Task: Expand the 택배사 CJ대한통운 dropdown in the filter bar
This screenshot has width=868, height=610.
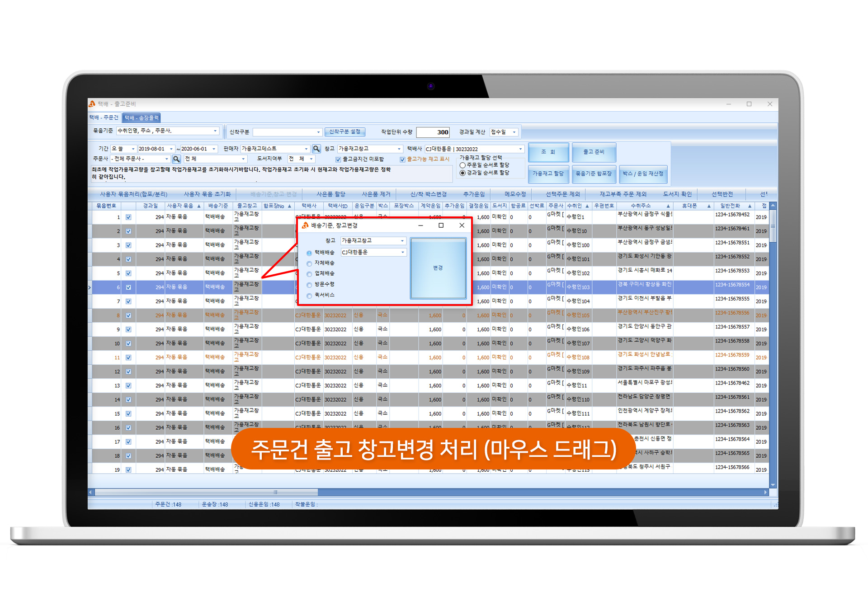Action: 520,149
